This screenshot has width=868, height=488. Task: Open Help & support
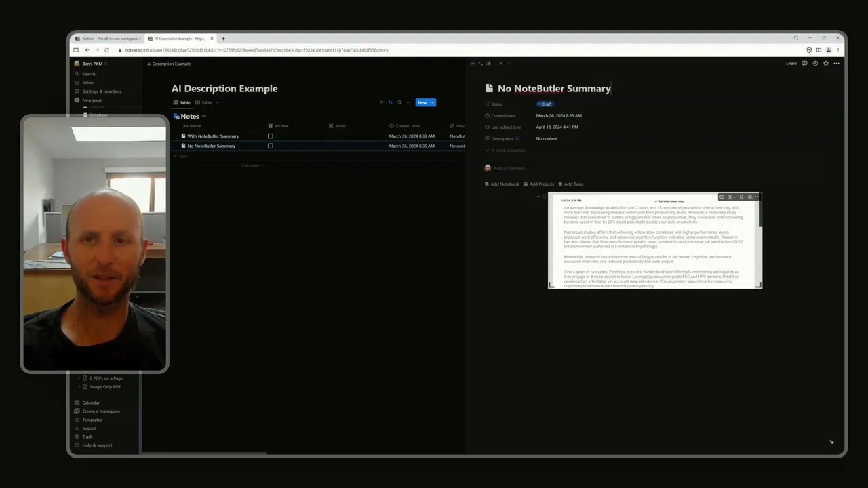tap(97, 445)
